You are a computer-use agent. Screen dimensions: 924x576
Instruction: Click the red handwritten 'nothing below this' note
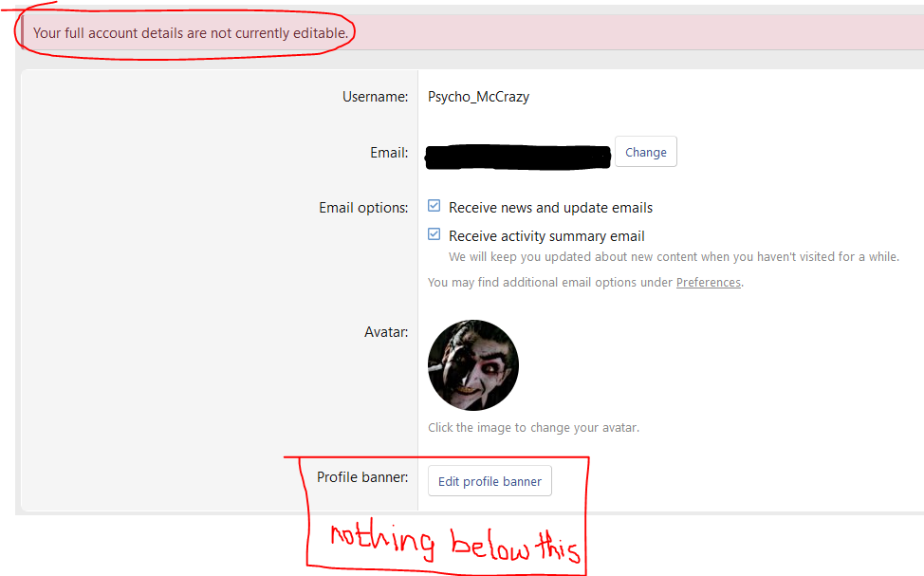tap(454, 544)
